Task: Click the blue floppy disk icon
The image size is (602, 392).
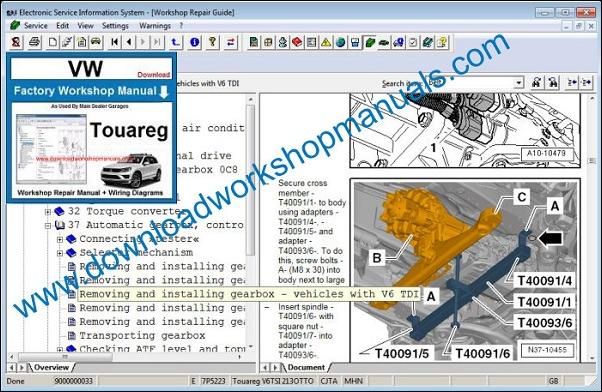Action: coord(355,42)
